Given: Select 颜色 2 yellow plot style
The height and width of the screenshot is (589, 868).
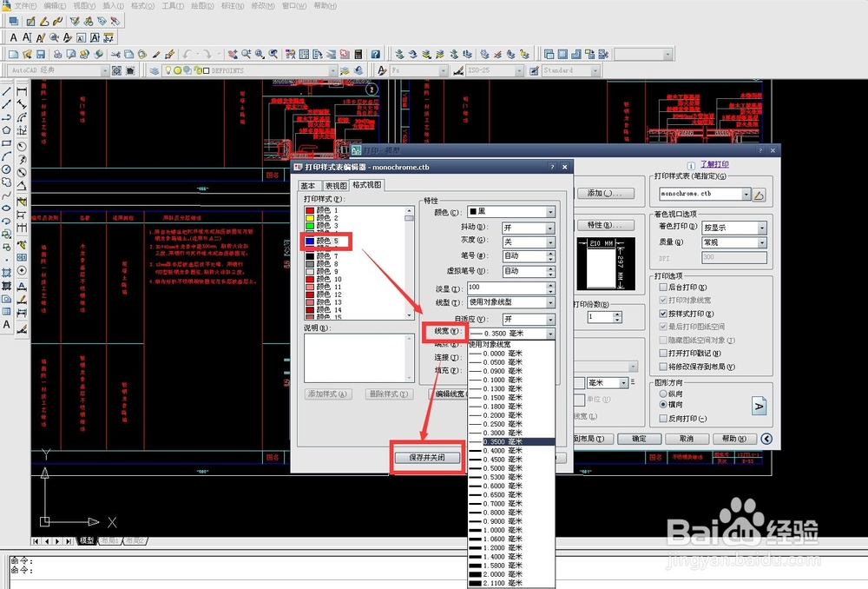Looking at the screenshot, I should click(326, 218).
